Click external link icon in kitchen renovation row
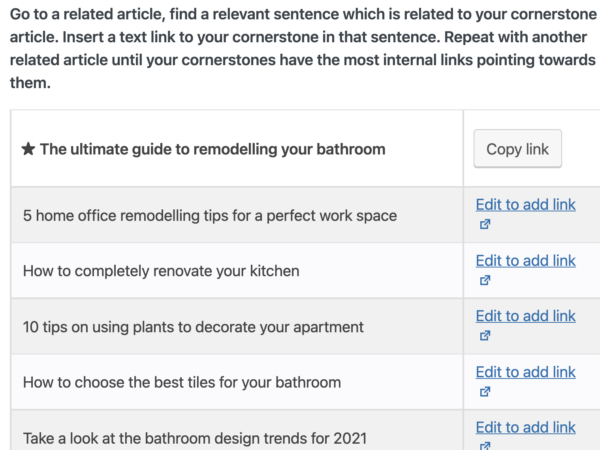The width and height of the screenshot is (600, 450). click(x=485, y=280)
